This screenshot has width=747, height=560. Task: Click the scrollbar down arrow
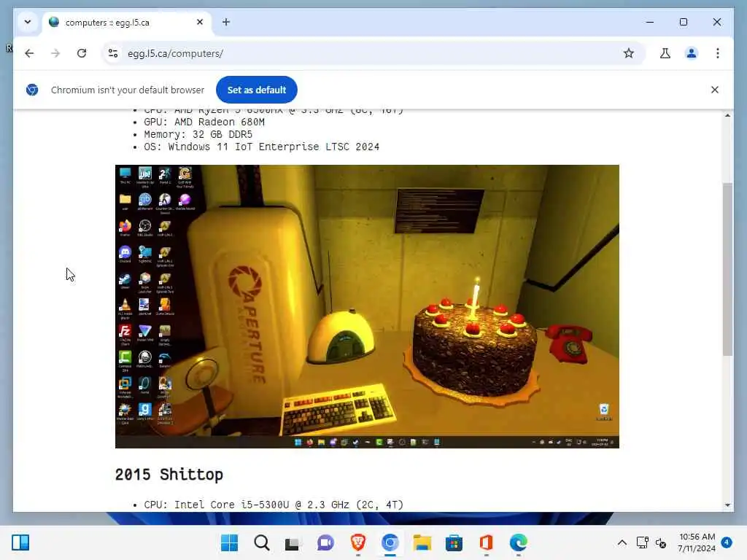tap(727, 505)
